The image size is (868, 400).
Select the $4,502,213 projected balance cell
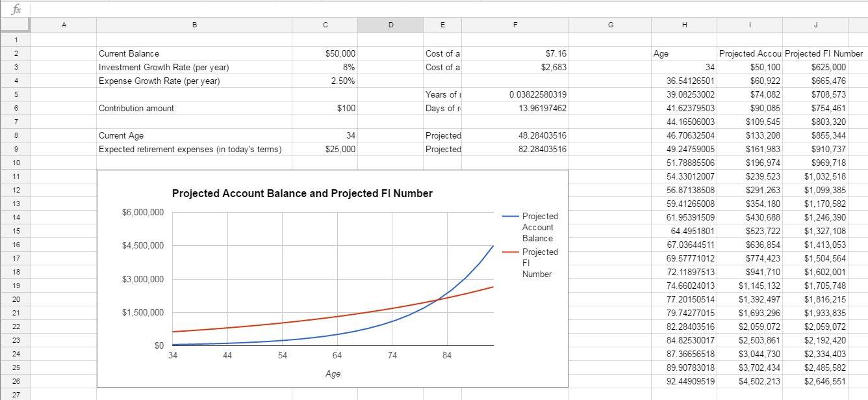click(750, 380)
